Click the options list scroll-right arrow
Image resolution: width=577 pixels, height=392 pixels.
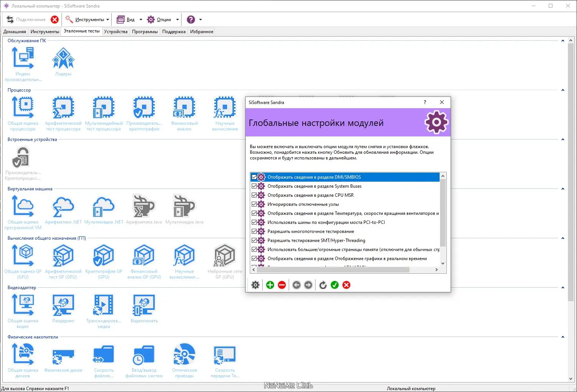click(x=437, y=269)
